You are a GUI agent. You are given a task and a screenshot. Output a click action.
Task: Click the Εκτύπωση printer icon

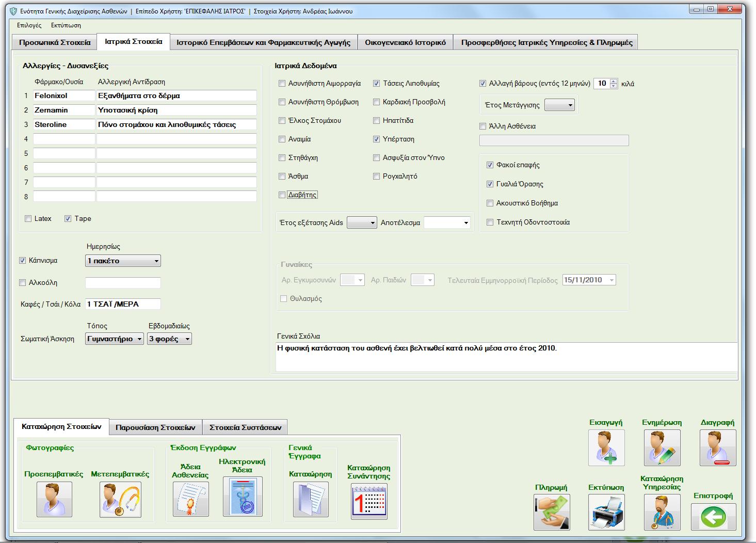[x=606, y=512]
